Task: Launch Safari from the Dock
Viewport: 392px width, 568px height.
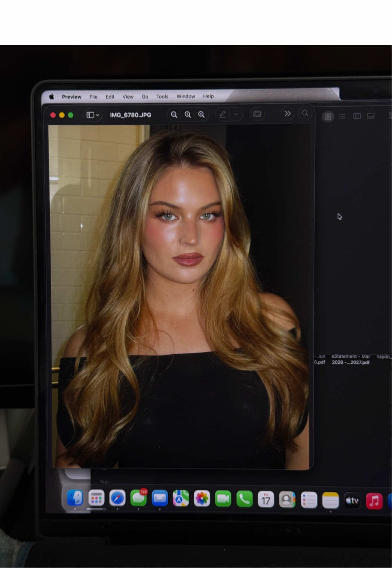Action: [x=117, y=498]
